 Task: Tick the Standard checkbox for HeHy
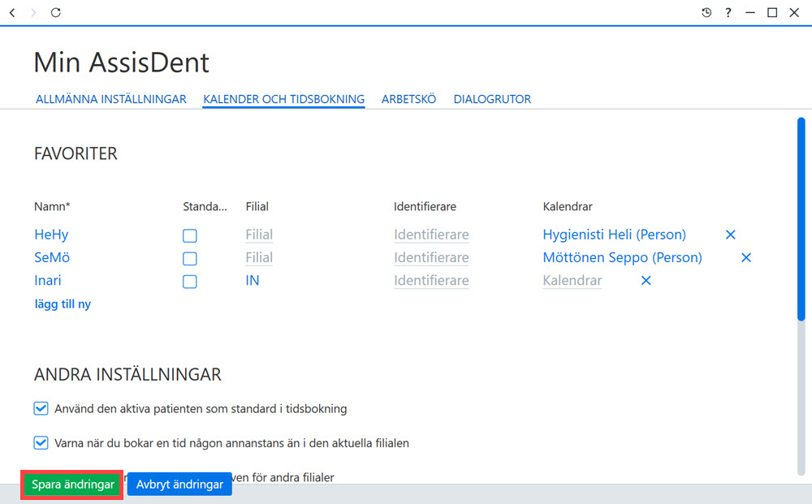189,235
